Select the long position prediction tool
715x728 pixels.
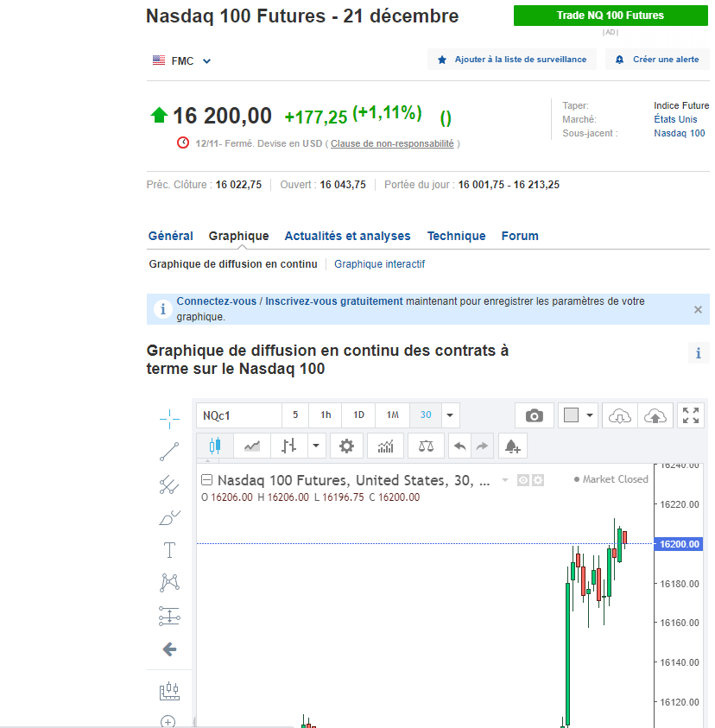pos(169,616)
